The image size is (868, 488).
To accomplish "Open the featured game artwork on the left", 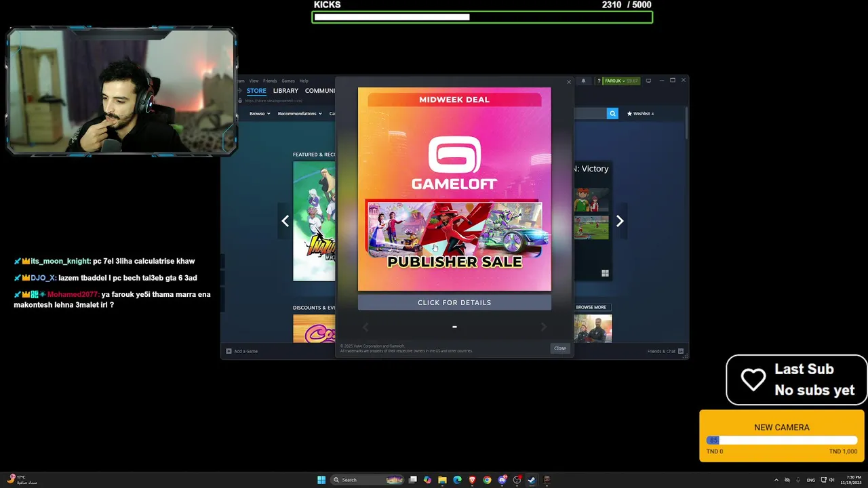I will [314, 221].
